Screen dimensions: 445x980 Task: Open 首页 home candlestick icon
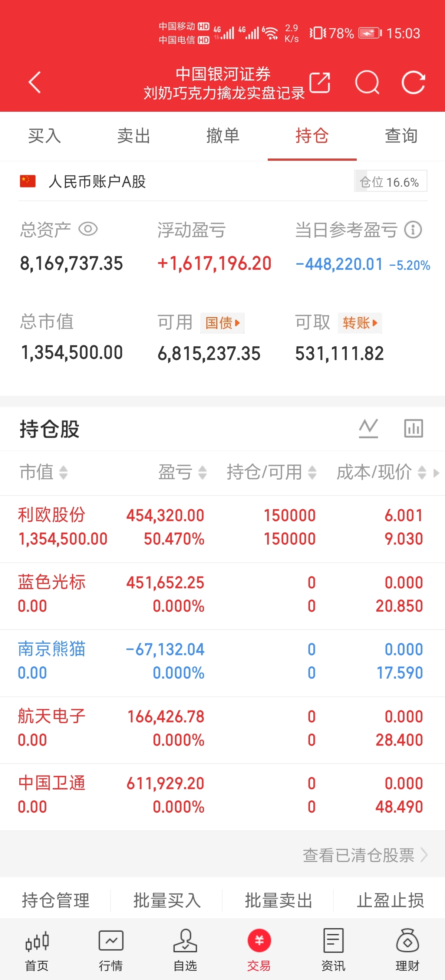37,941
